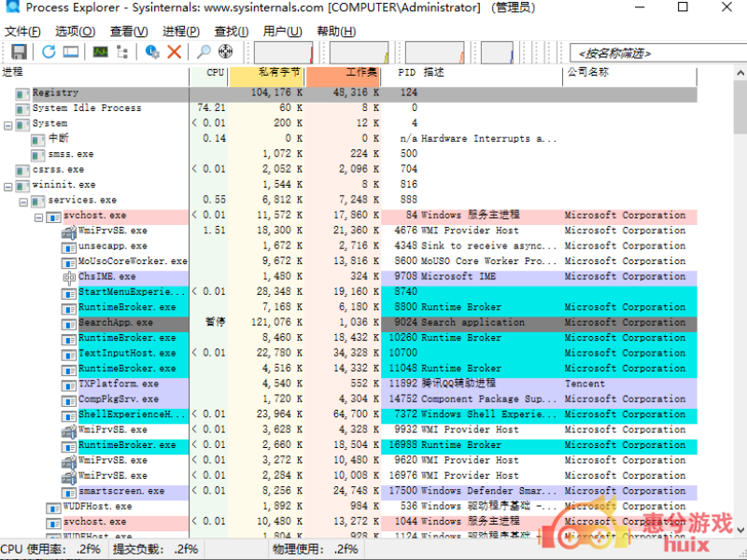
Task: Click the crosshair Find Window's Process icon
Action: (x=225, y=52)
